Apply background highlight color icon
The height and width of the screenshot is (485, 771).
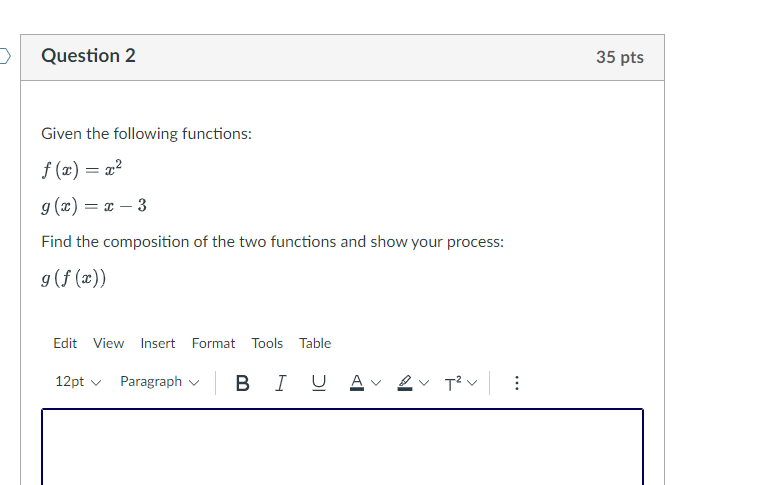(x=405, y=383)
